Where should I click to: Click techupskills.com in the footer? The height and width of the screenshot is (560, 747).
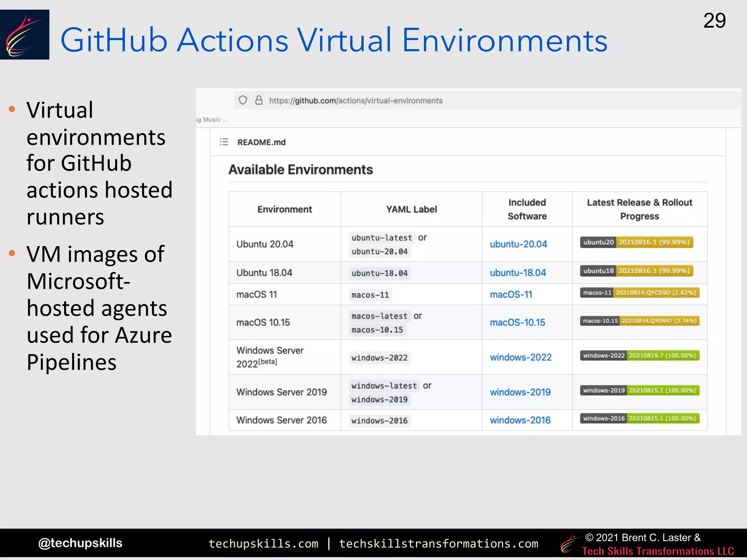pyautogui.click(x=263, y=544)
